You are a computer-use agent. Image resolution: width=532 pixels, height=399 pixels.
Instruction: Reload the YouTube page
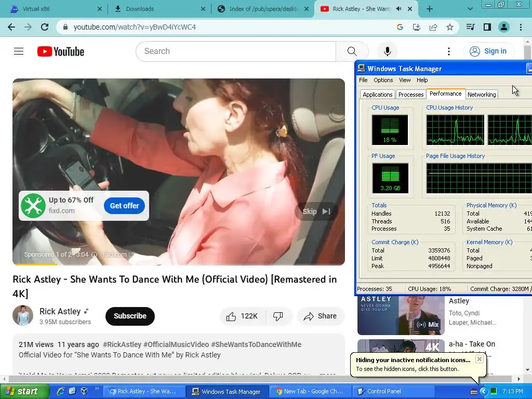pyautogui.click(x=45, y=27)
